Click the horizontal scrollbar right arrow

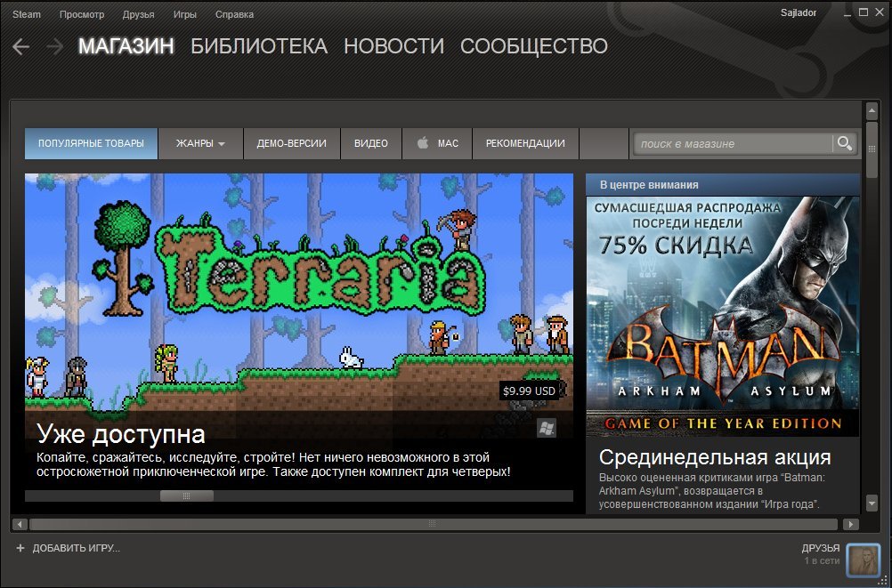(850, 524)
